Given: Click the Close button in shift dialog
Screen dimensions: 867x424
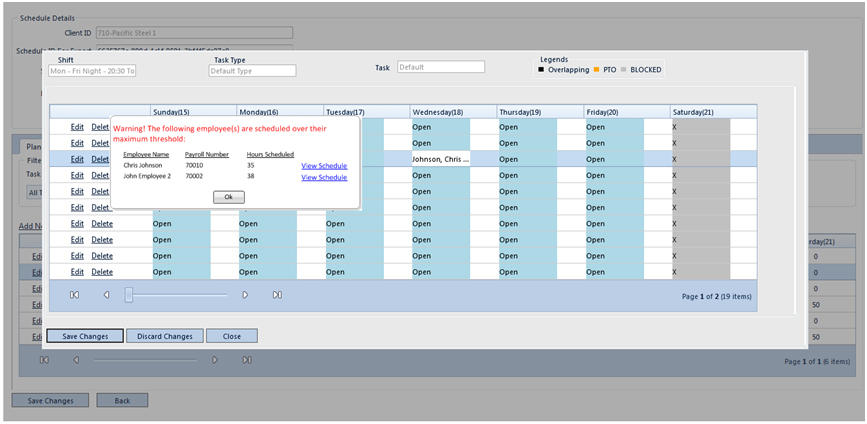Looking at the screenshot, I should point(232,336).
